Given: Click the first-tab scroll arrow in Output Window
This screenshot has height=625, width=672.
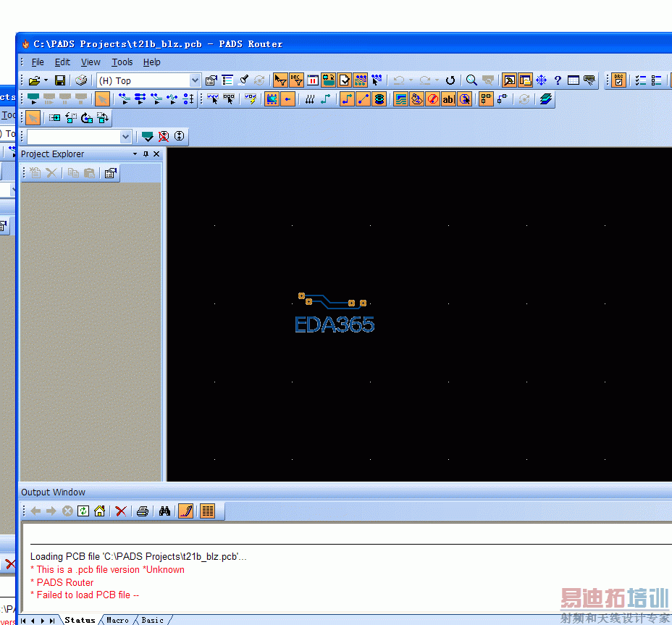Looking at the screenshot, I should (x=24, y=620).
